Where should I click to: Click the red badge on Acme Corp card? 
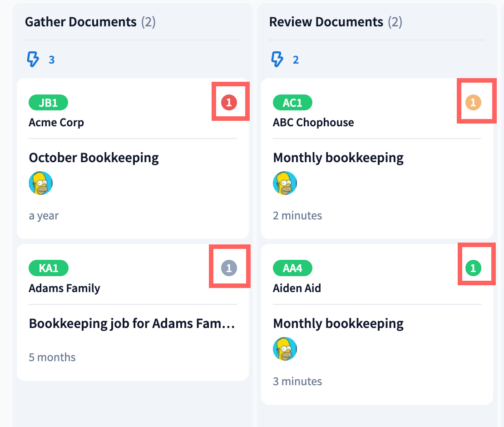click(229, 103)
